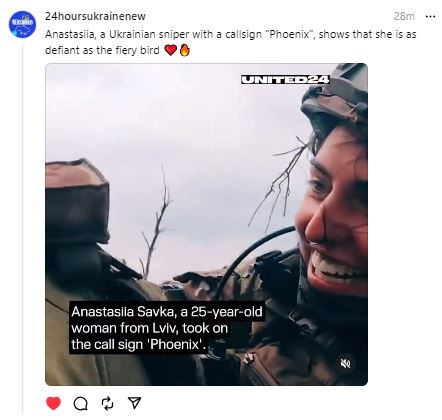Open the post by clicking the 'Phoenix' caption text
Screen dimensions: 442x420
click(290, 34)
